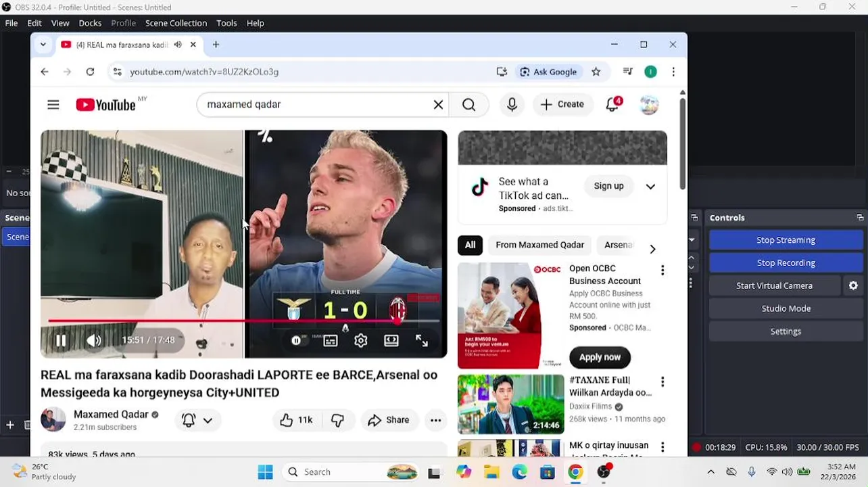Screen dimensions: 868x487
Task: Open the YouTube notifications bell
Action: pyautogui.click(x=612, y=105)
